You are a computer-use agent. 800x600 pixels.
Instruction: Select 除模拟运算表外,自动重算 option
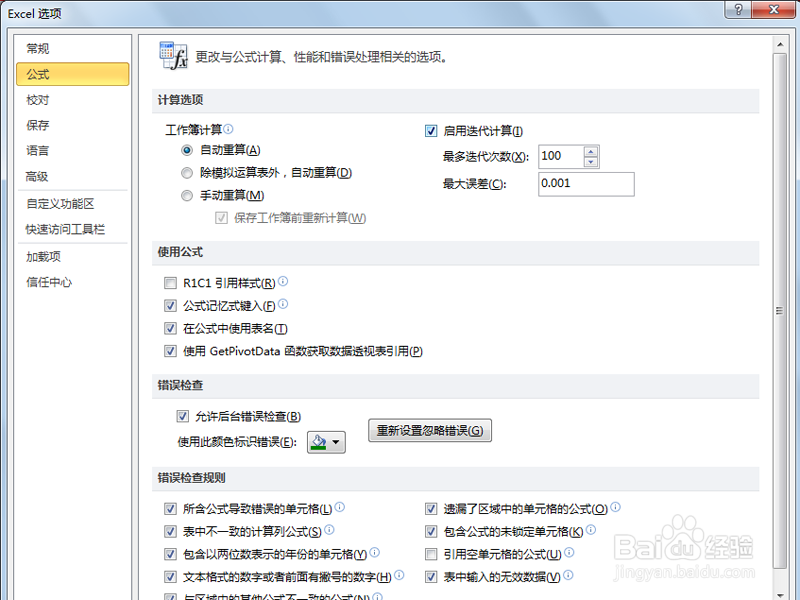tap(187, 173)
